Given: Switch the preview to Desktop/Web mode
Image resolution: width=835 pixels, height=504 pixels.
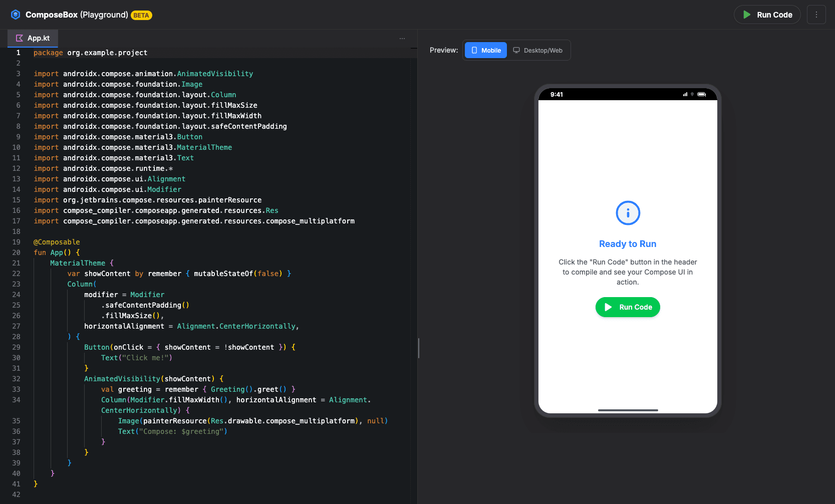Looking at the screenshot, I should tap(538, 50).
